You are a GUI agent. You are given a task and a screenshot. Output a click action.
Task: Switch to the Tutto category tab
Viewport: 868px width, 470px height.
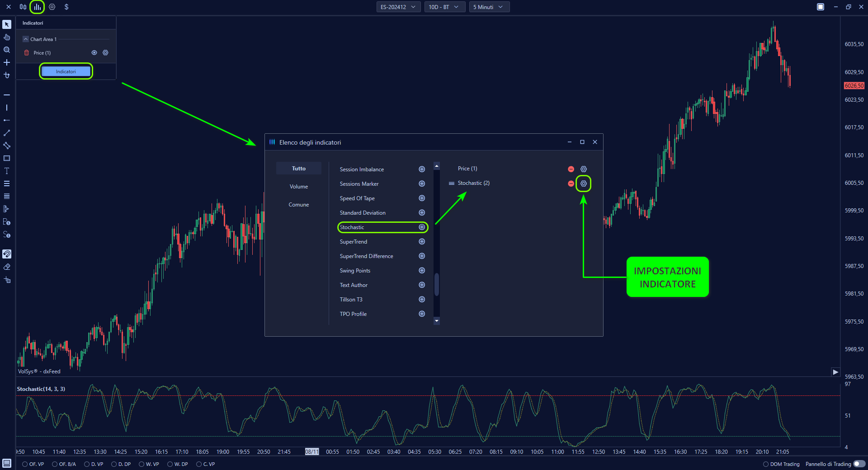[299, 168]
